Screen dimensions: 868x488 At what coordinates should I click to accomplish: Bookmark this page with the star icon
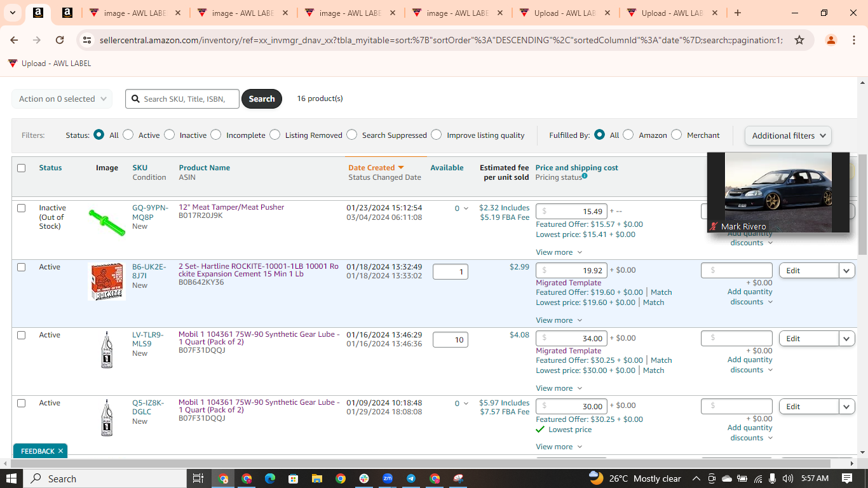[799, 40]
